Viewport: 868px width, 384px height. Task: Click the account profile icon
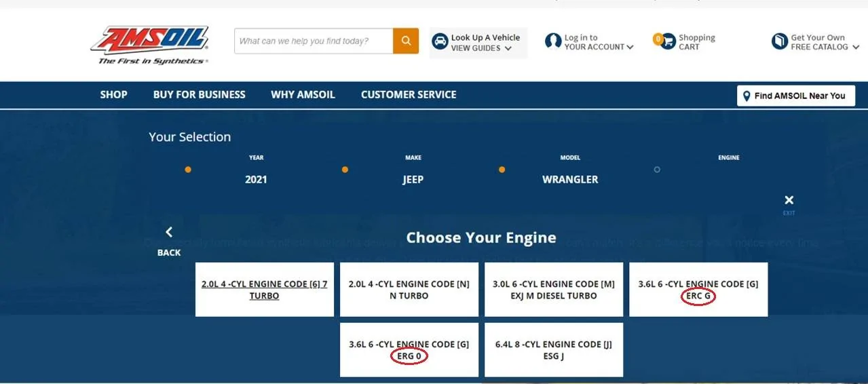553,41
